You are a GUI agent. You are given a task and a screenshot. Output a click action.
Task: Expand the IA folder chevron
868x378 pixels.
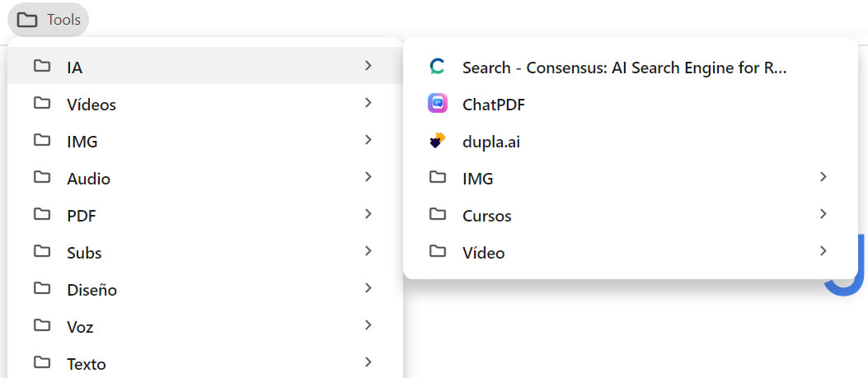[368, 66]
